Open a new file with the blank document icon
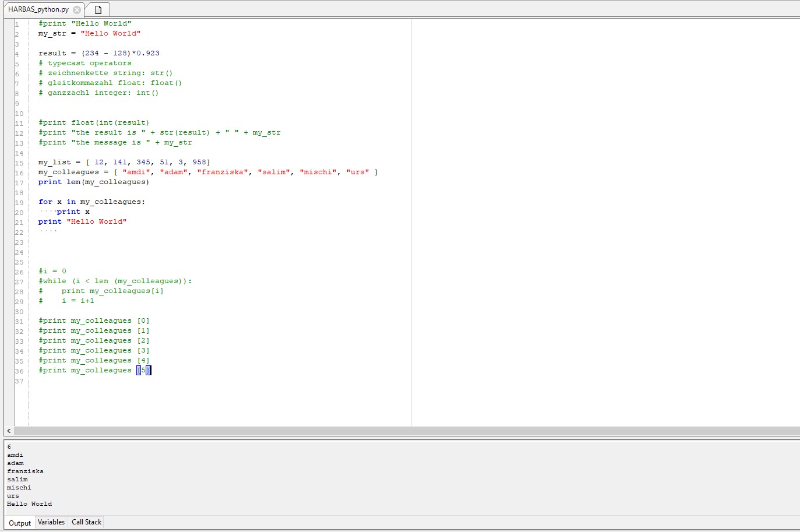Image resolution: width=800 pixels, height=532 pixels. click(97, 9)
